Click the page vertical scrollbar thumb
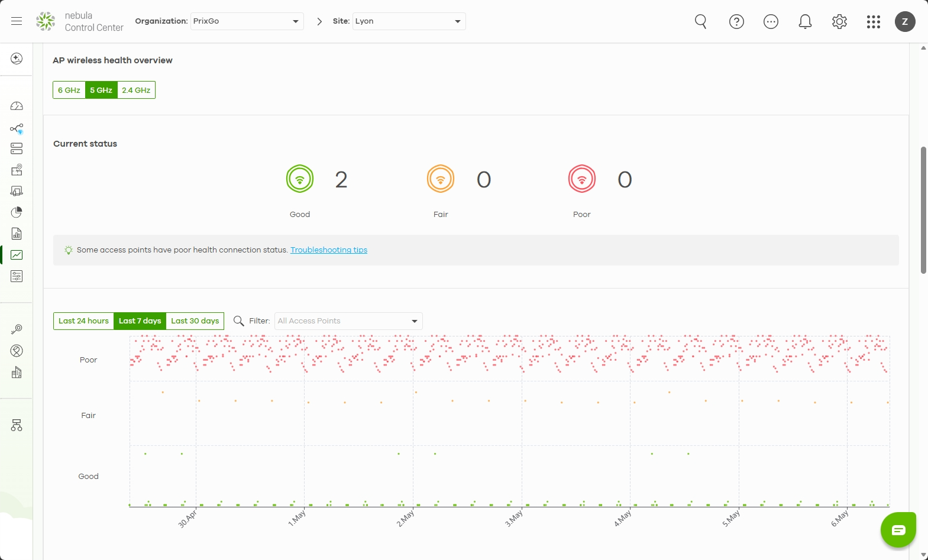Viewport: 928px width, 560px height. (x=923, y=210)
